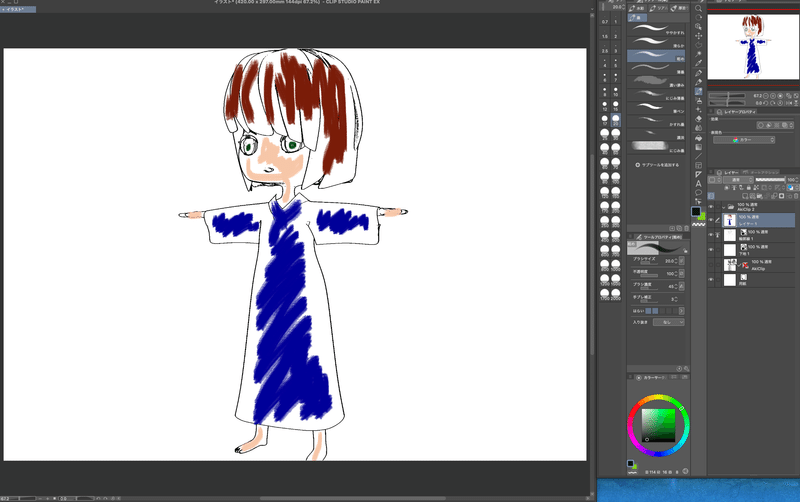800x502 pixels.
Task: Click the main color swatch in toolbar
Action: click(x=695, y=211)
